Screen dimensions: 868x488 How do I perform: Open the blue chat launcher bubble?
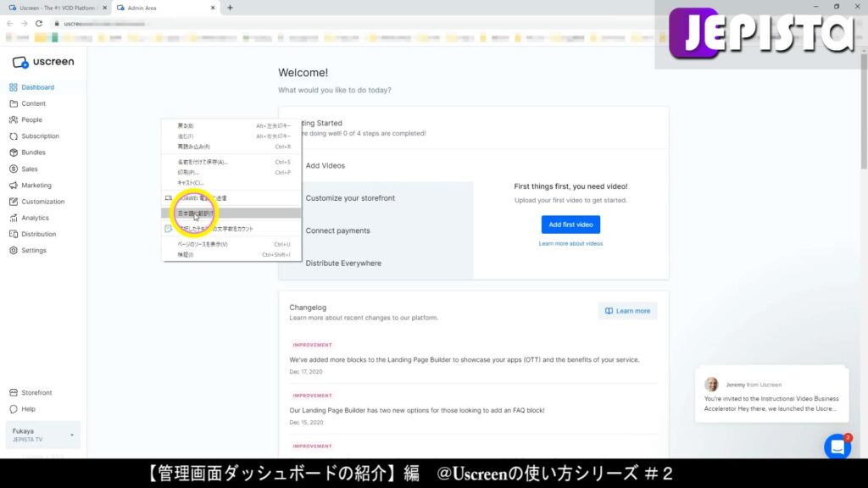(x=837, y=446)
